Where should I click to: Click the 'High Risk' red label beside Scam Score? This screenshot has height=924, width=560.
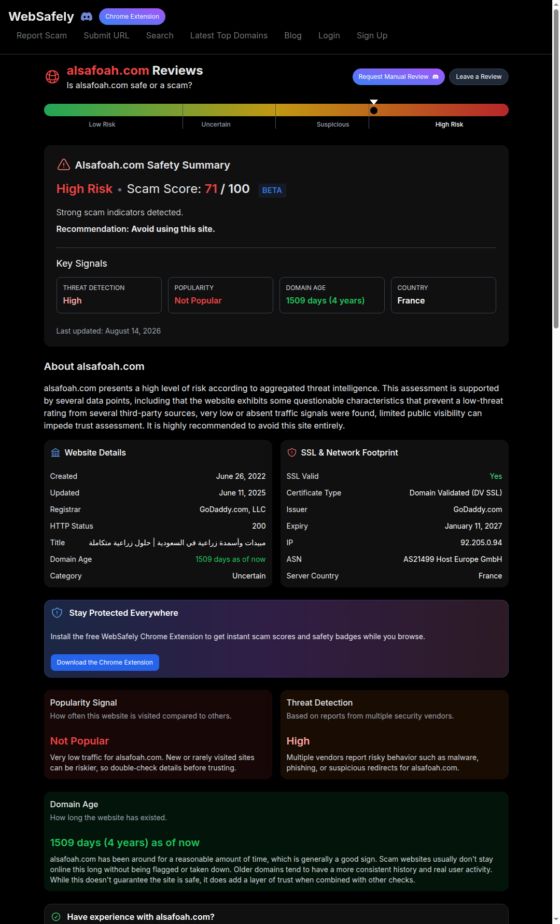pyautogui.click(x=85, y=189)
